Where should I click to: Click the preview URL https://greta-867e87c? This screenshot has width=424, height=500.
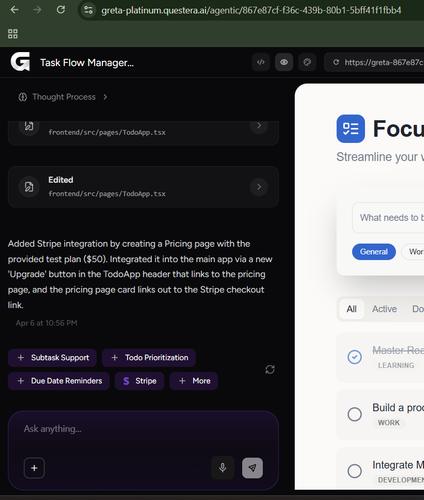click(x=384, y=62)
